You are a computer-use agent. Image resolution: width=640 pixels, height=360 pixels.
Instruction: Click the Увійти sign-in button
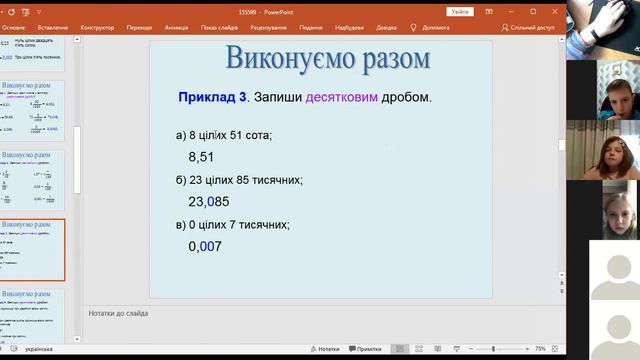point(460,12)
